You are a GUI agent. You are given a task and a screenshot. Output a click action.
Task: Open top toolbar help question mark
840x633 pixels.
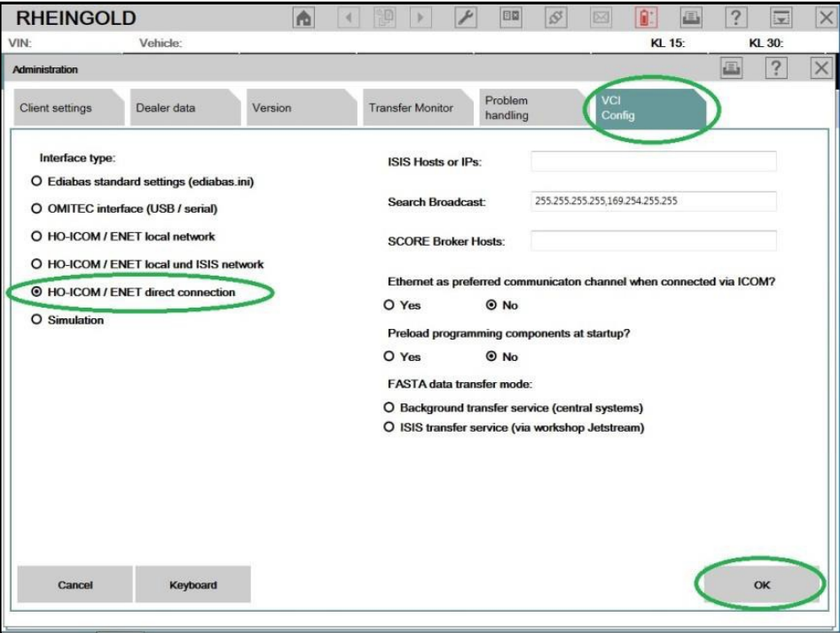pyautogui.click(x=736, y=18)
